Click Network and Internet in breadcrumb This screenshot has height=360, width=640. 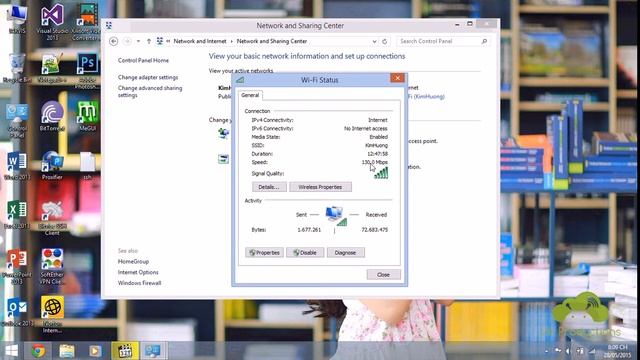[x=200, y=41]
